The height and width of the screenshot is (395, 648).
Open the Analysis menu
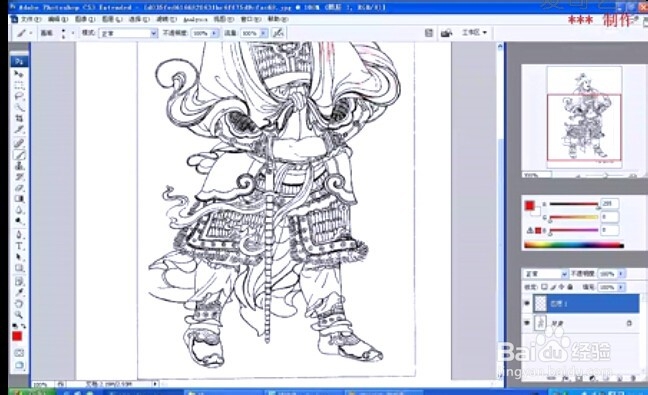point(195,19)
